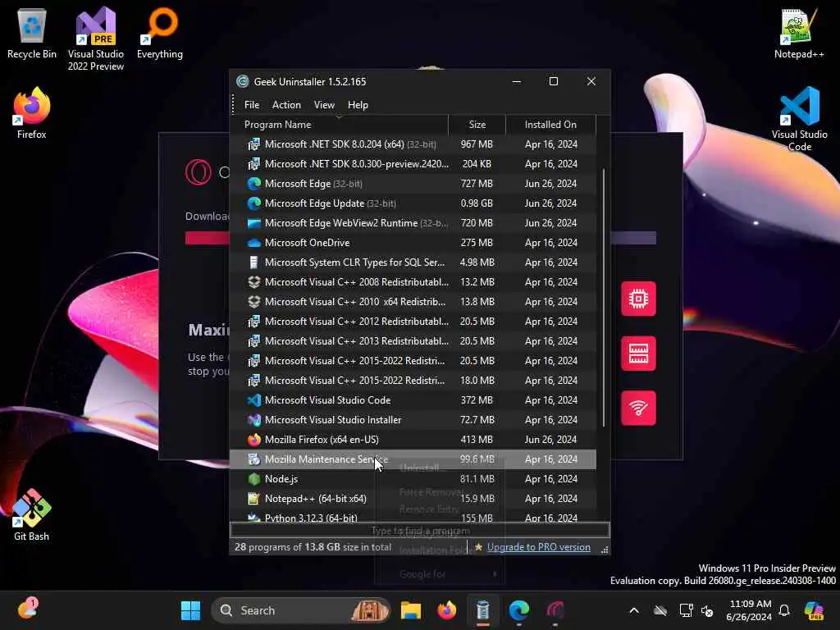Sort by Installed On column header
Viewport: 840px width, 630px height.
tap(550, 125)
